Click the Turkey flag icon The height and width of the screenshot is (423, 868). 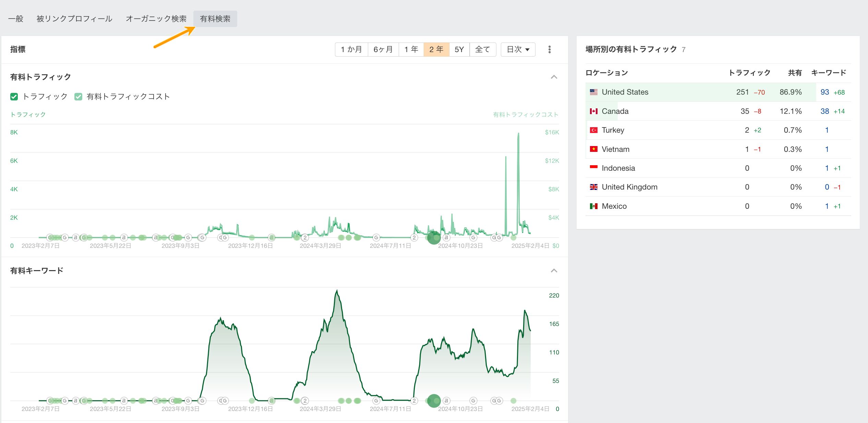[x=593, y=130]
